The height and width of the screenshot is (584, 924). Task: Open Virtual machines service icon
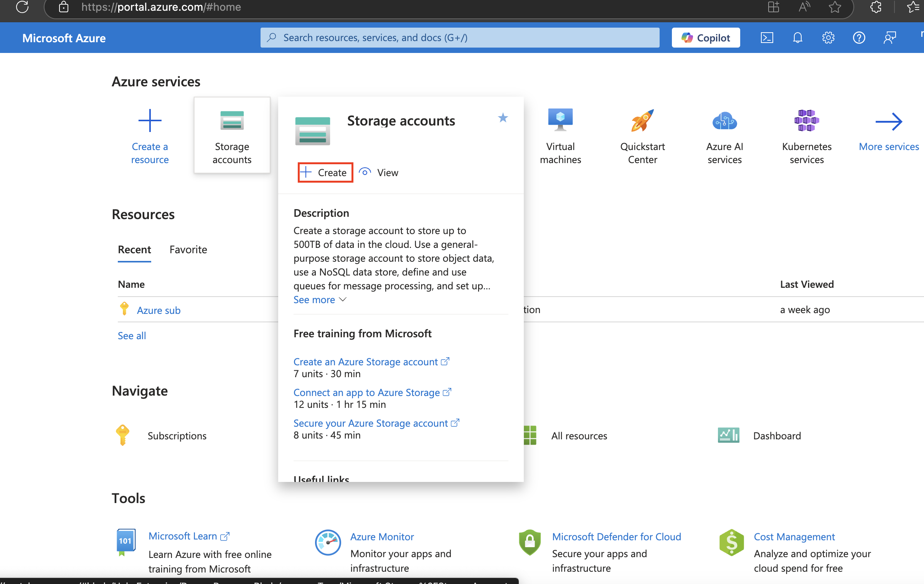tap(560, 120)
